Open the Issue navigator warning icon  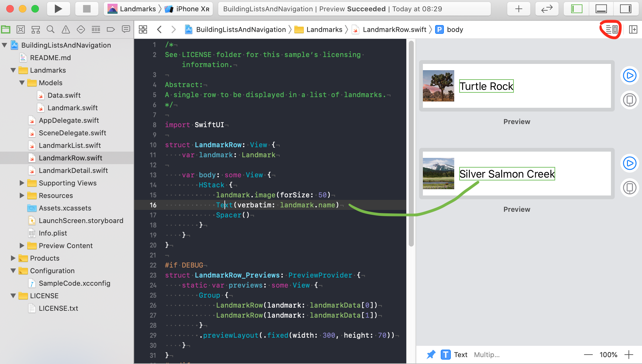(x=66, y=29)
